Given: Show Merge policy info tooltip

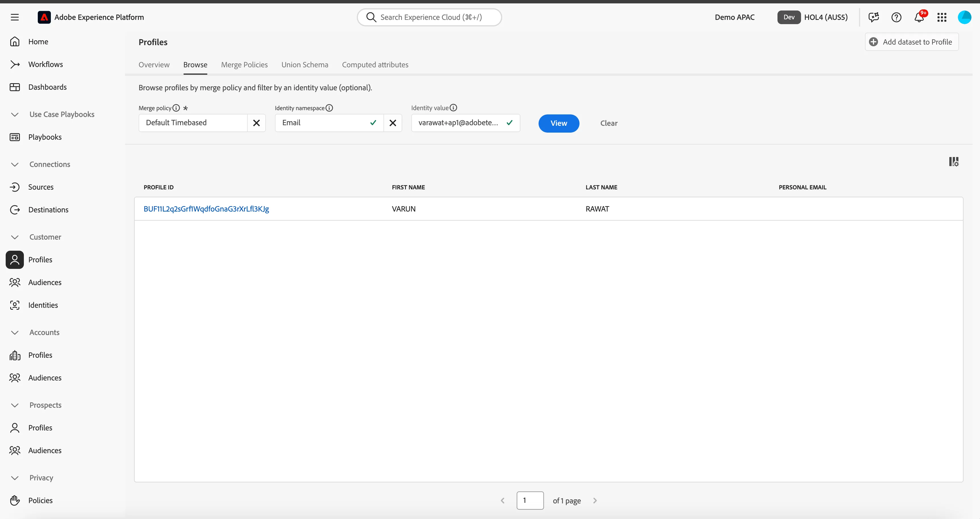Looking at the screenshot, I should (x=176, y=108).
